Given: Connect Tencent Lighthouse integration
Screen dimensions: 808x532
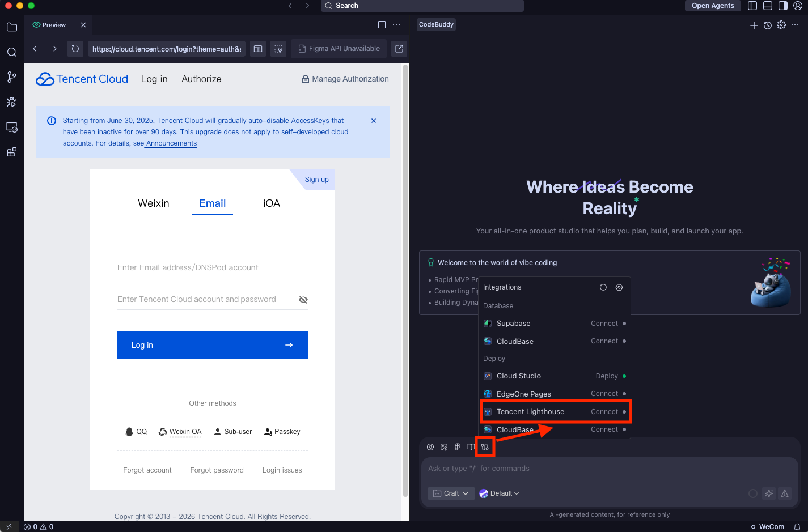Looking at the screenshot, I should [604, 412].
